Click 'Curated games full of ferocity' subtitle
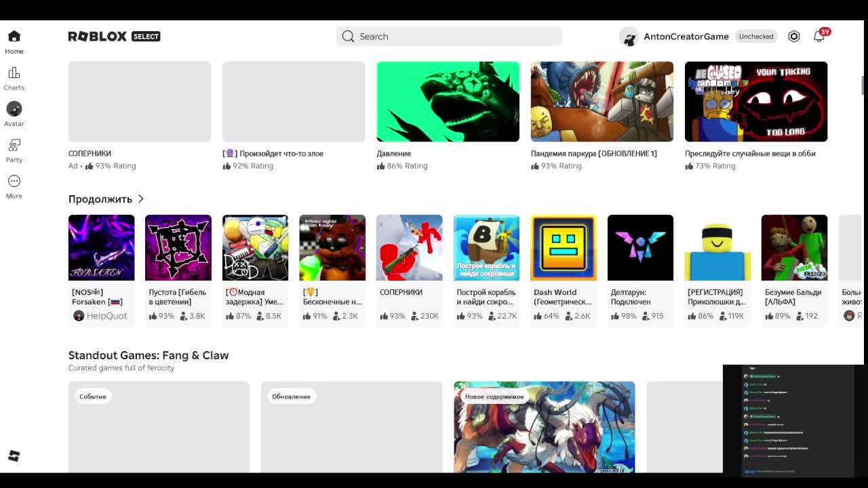This screenshot has width=868, height=488. click(121, 368)
